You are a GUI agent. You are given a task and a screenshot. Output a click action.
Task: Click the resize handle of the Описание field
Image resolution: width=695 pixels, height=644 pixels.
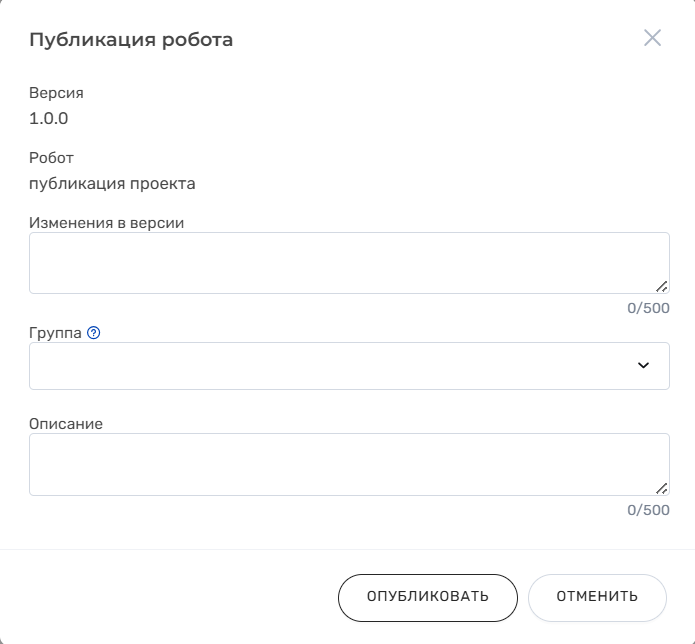(x=661, y=487)
